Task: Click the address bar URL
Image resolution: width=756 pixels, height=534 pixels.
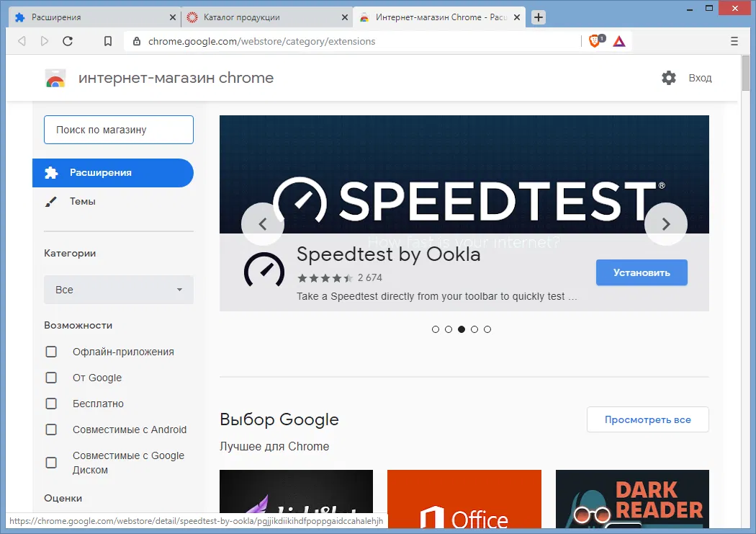Action: 261,42
